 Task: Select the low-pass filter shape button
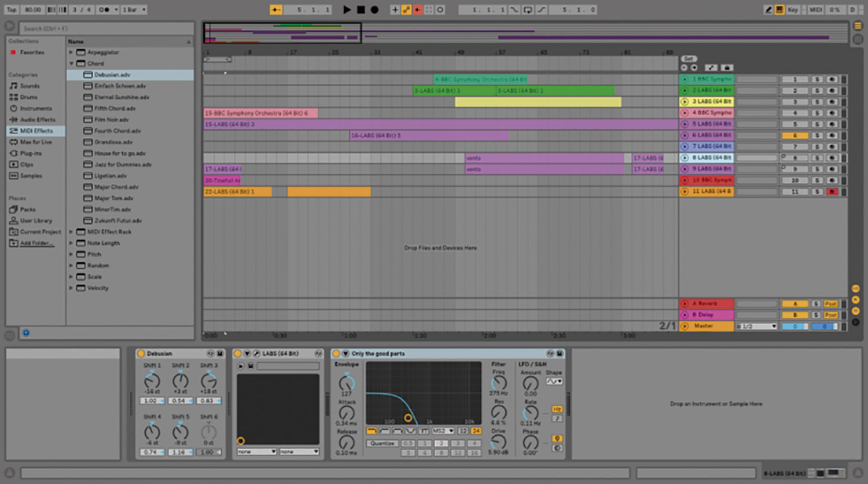point(372,431)
